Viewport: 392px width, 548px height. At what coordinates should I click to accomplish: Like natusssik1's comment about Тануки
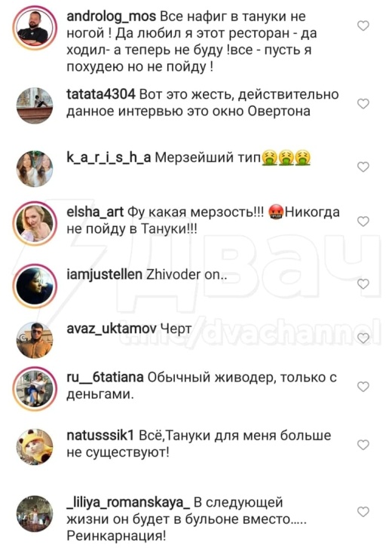[x=363, y=445]
